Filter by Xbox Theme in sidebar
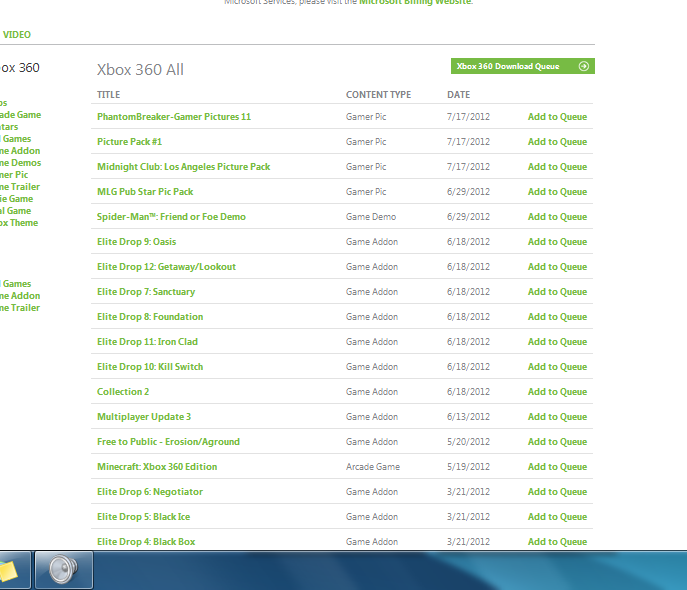Screen dimensions: 687x590 [19, 223]
